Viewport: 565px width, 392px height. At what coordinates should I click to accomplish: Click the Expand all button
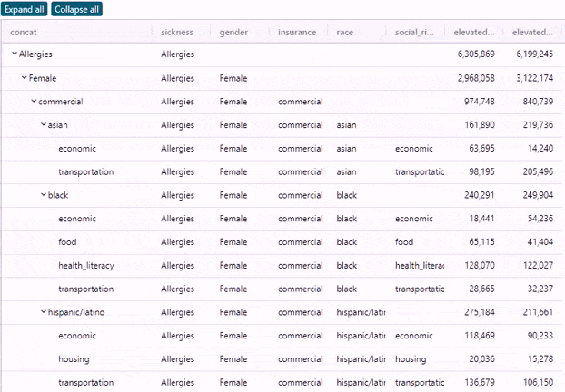click(25, 9)
